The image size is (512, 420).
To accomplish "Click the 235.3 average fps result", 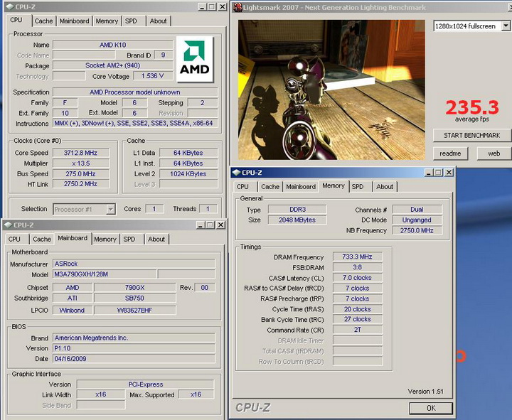I will point(472,107).
